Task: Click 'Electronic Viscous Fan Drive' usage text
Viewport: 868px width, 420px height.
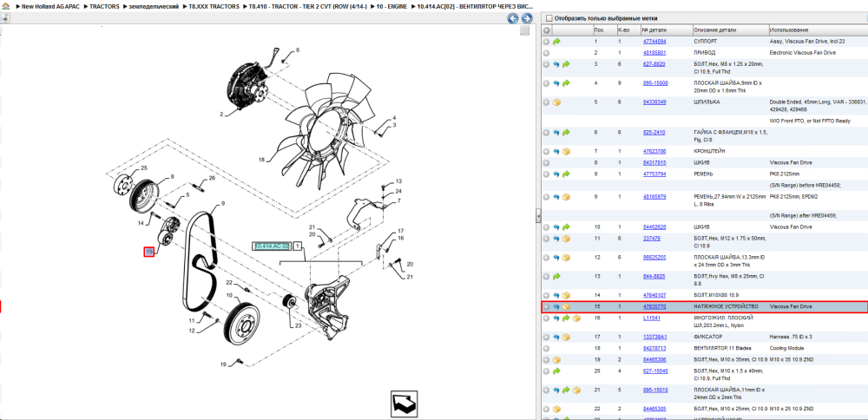Action: click(x=803, y=53)
